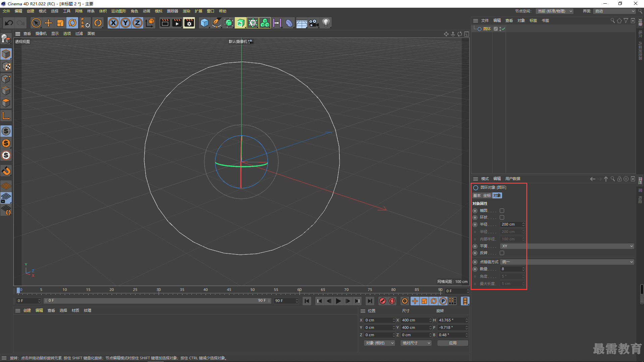Click the 半径 keyframe radio dot
Viewport: 644px width, 362px height.
click(475, 225)
